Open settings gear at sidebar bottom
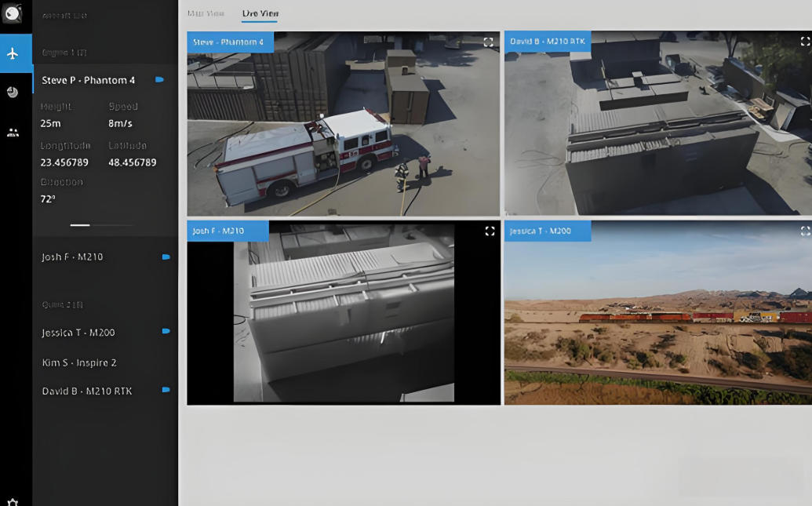 [13, 501]
